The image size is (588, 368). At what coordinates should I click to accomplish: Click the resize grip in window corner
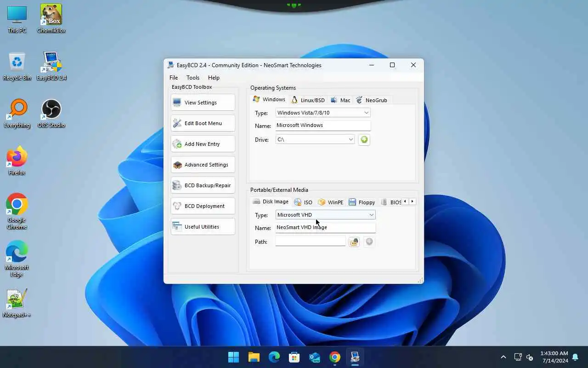click(420, 281)
